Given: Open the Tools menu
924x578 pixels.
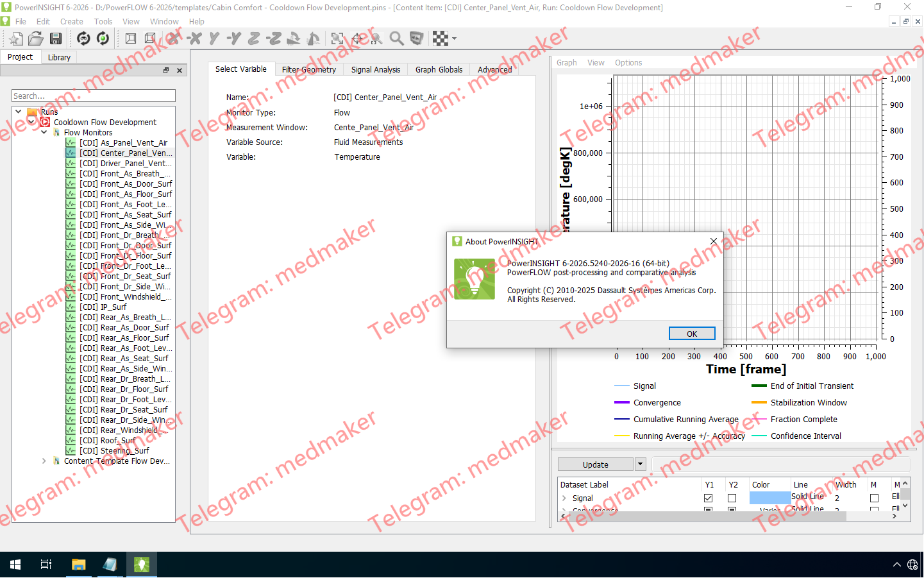Looking at the screenshot, I should [x=103, y=21].
